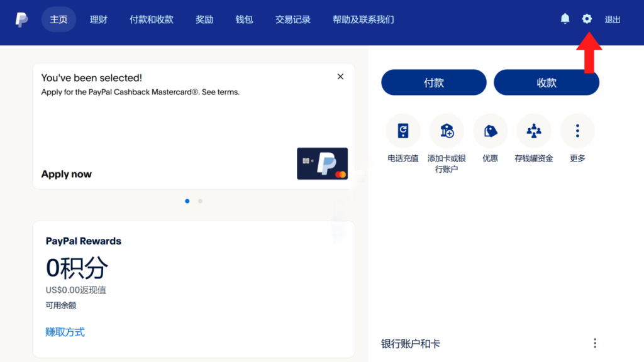644x362 pixels.
Task: Log out using 退出
Action: coord(613,19)
